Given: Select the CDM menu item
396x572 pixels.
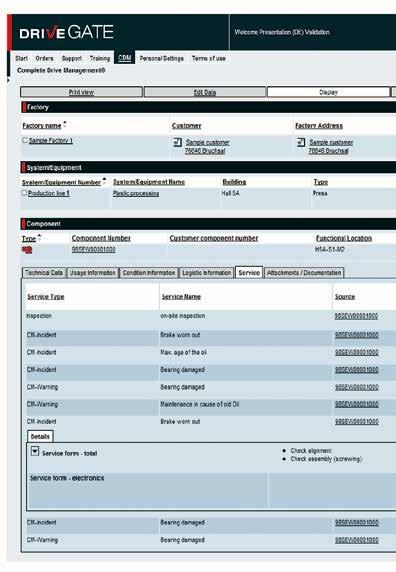Looking at the screenshot, I should tap(125, 58).
